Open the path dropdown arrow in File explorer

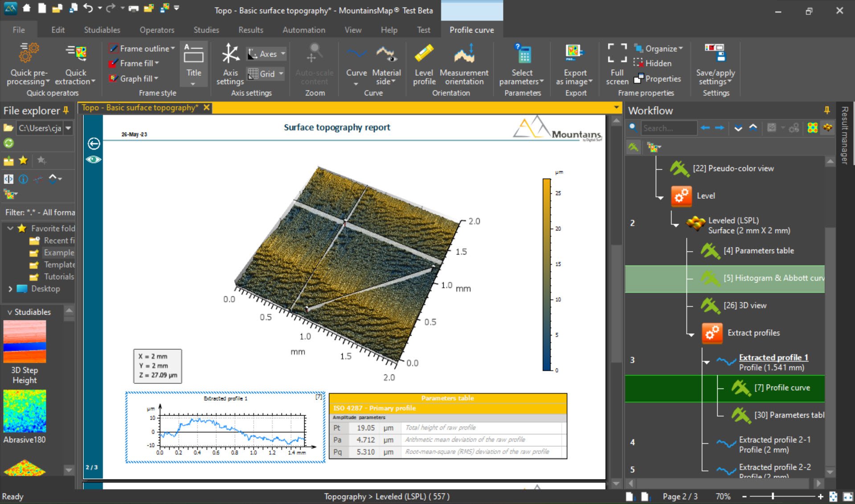(68, 128)
